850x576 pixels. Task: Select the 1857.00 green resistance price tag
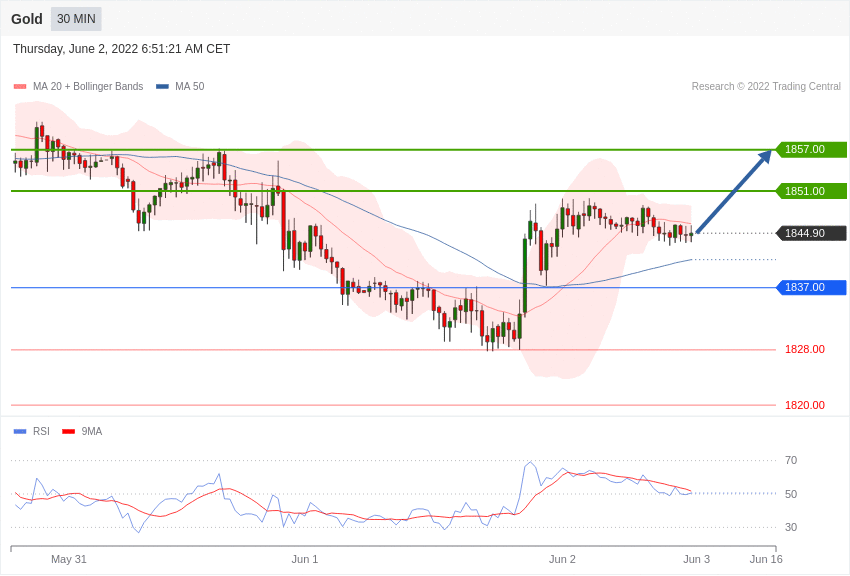[x=811, y=149]
